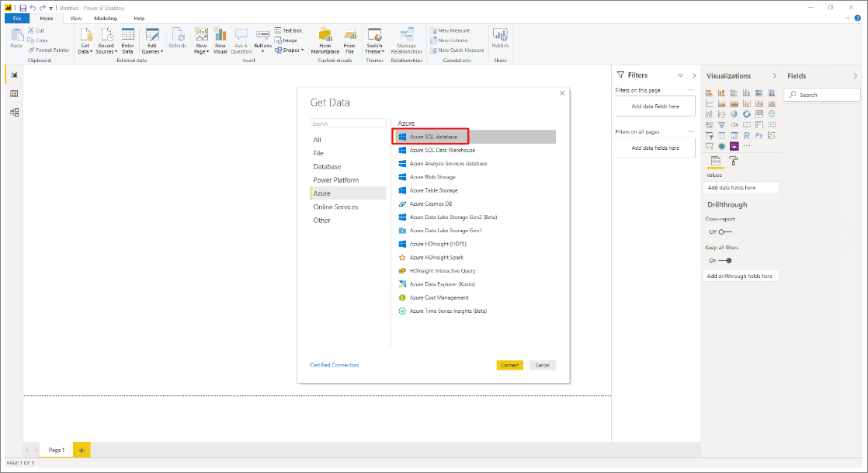Open the Certified Connectors link
The height and width of the screenshot is (473, 868).
coord(335,364)
